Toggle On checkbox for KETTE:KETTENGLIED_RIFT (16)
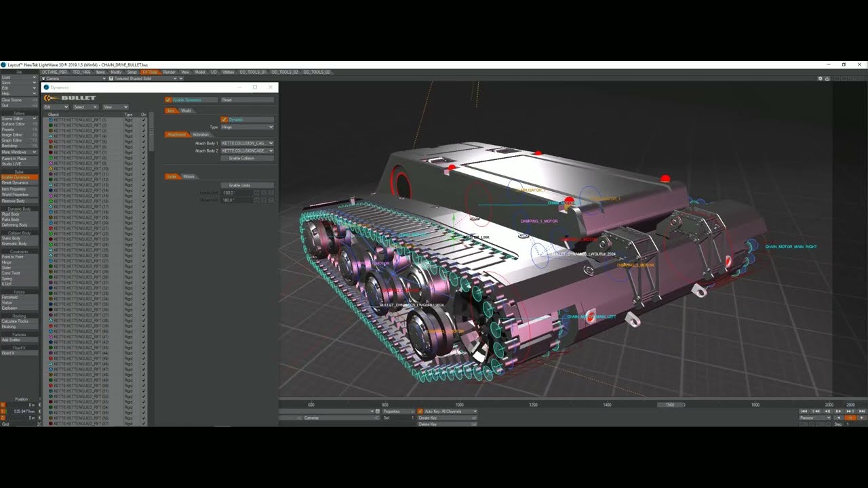 (x=143, y=201)
